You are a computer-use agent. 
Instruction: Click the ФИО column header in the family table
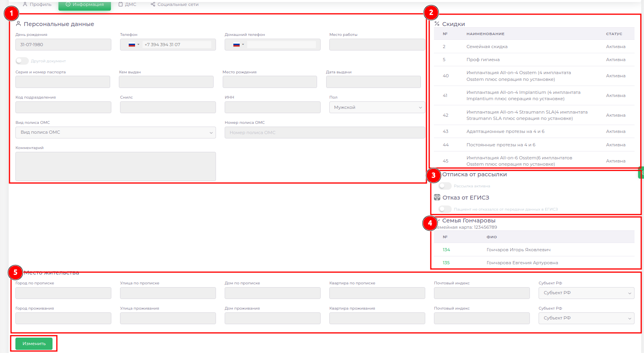(492, 237)
